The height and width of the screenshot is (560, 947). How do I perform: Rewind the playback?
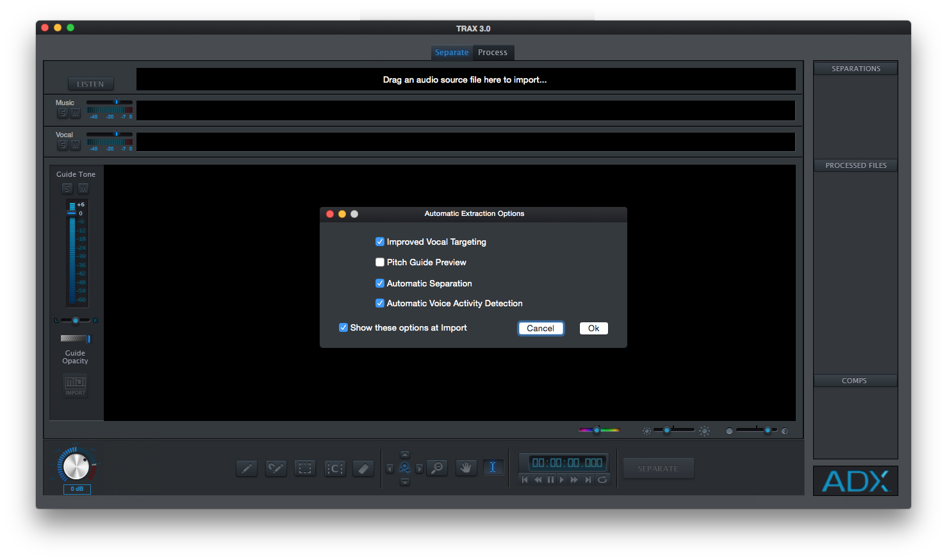pyautogui.click(x=538, y=479)
